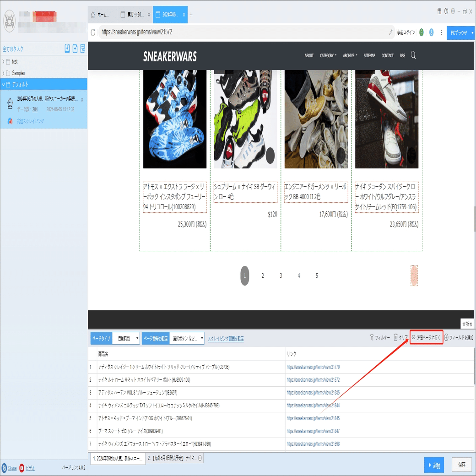Image resolution: width=476 pixels, height=476 pixels.
Task: Select bottom tab 1. 2024年06月の人気
Action: (118, 458)
